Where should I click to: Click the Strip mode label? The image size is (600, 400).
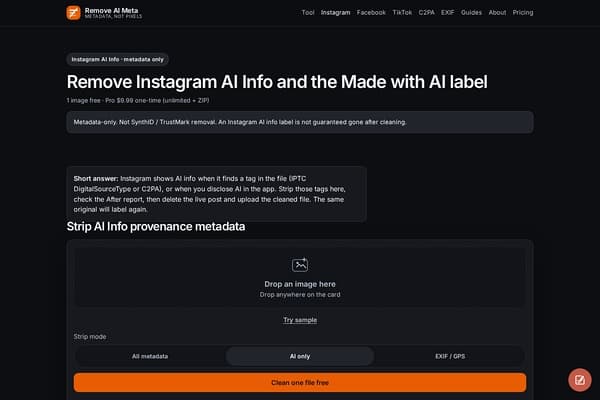[x=90, y=336]
